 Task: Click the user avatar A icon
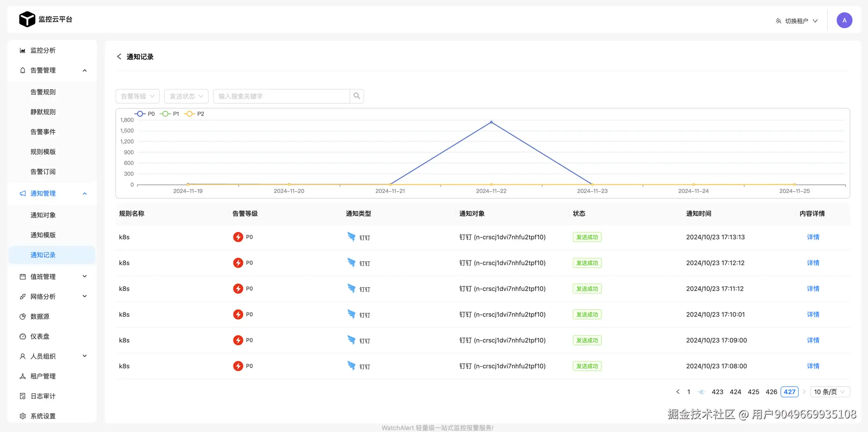844,20
